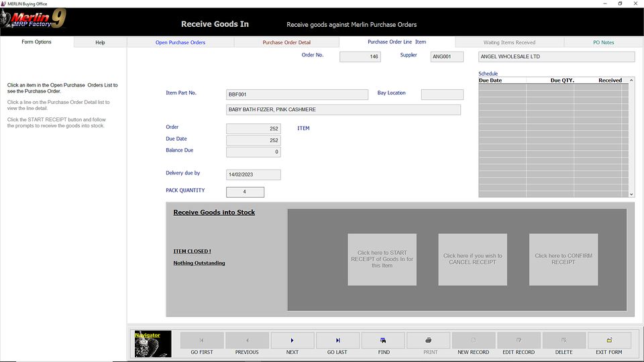The image size is (644, 362).
Task: Click the EDIT RECORD icon
Action: [519, 341]
